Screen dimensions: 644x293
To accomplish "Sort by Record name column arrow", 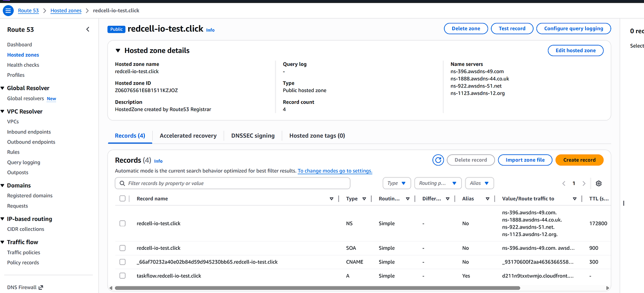I will point(332,199).
